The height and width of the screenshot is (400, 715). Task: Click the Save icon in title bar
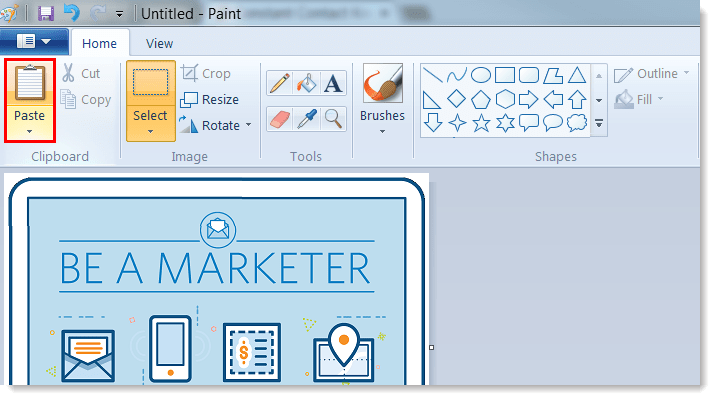tap(46, 14)
